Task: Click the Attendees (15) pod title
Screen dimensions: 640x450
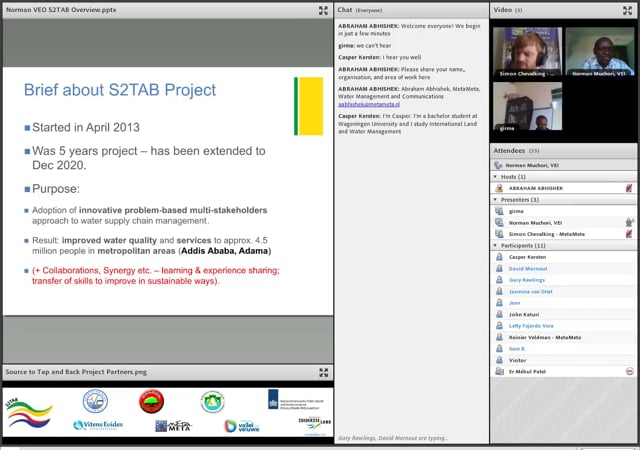Action: [x=516, y=151]
